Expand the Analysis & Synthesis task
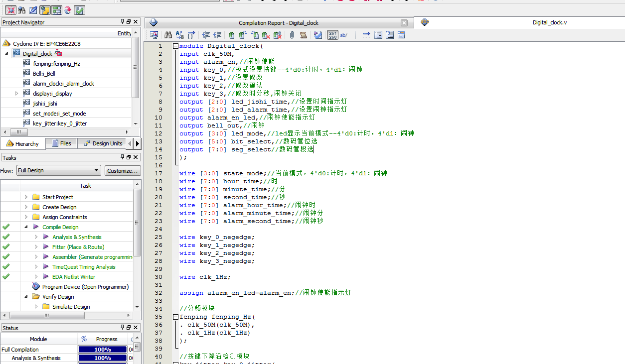 (36, 237)
